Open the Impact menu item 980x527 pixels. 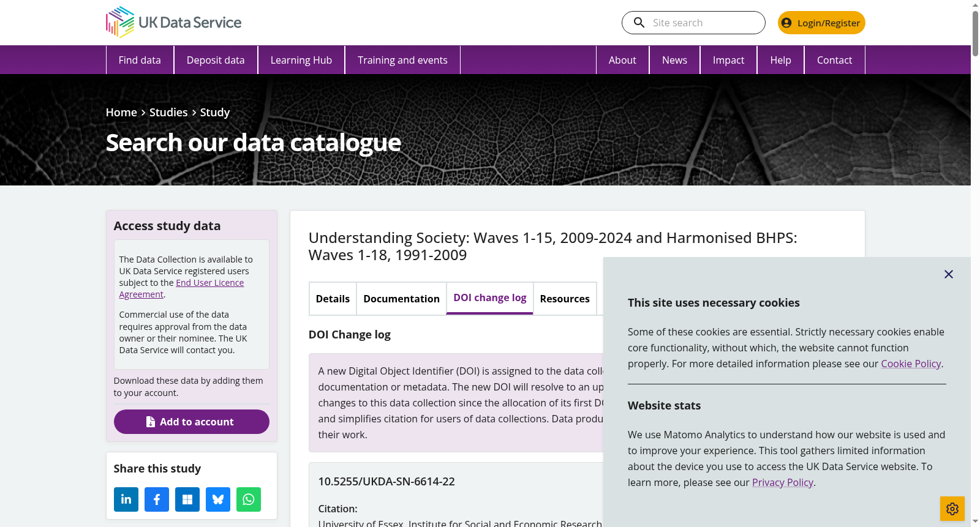pyautogui.click(x=728, y=60)
